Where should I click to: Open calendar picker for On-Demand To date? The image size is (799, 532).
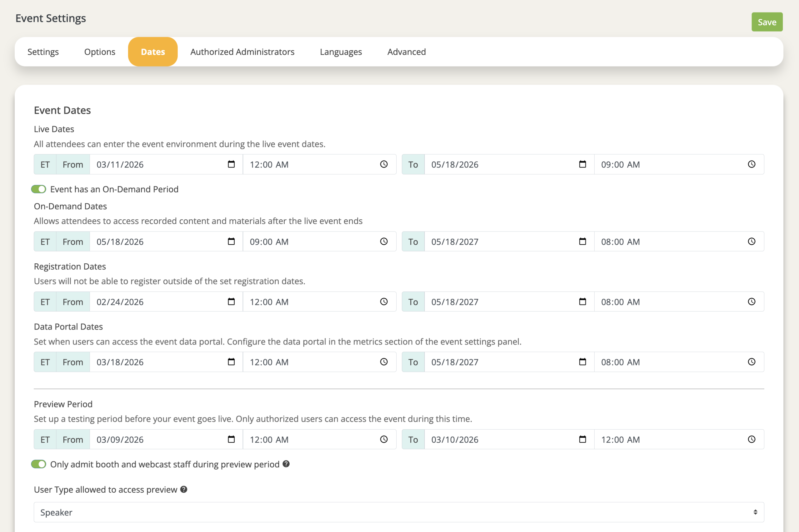(x=582, y=241)
